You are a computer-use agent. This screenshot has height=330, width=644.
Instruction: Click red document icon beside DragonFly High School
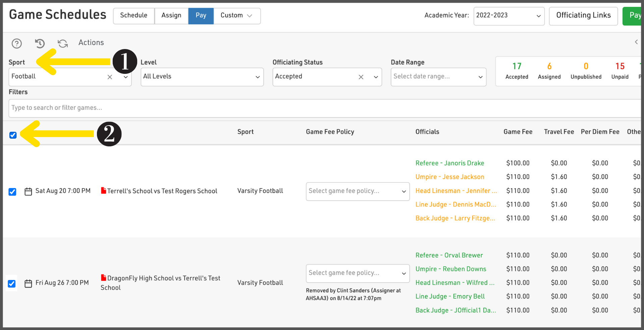point(104,278)
